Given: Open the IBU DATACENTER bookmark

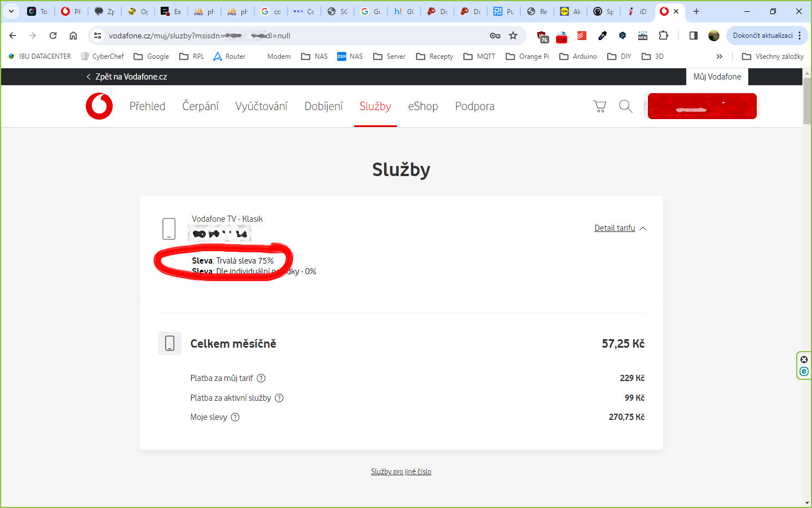Looking at the screenshot, I should point(39,56).
